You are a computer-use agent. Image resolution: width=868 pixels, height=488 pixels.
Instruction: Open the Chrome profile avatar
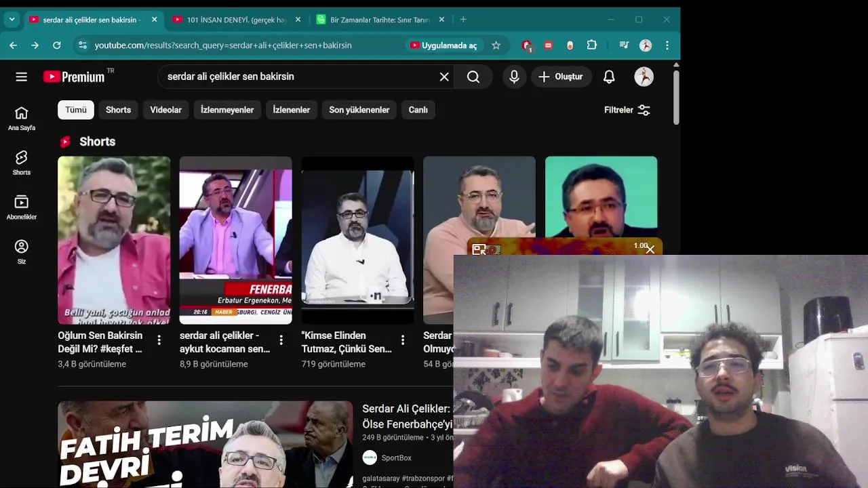click(646, 45)
